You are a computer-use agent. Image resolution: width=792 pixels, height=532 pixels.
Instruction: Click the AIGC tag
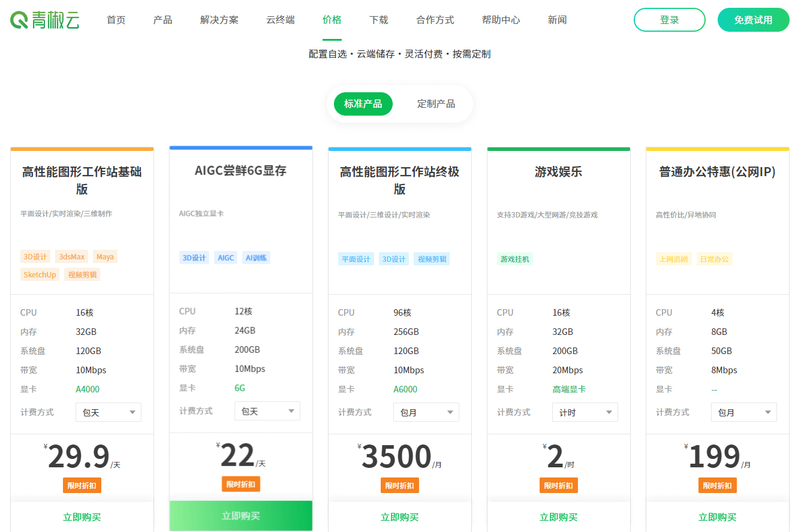coord(226,258)
